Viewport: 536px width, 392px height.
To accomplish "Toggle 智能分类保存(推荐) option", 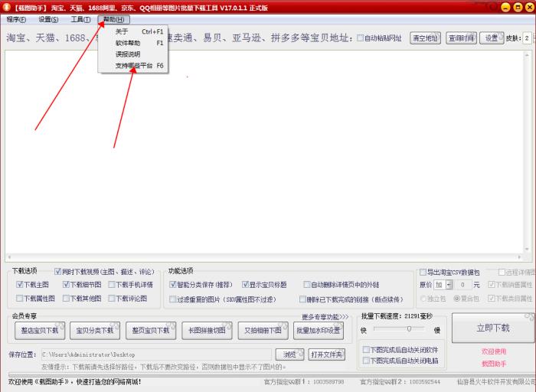I will coord(174,285).
